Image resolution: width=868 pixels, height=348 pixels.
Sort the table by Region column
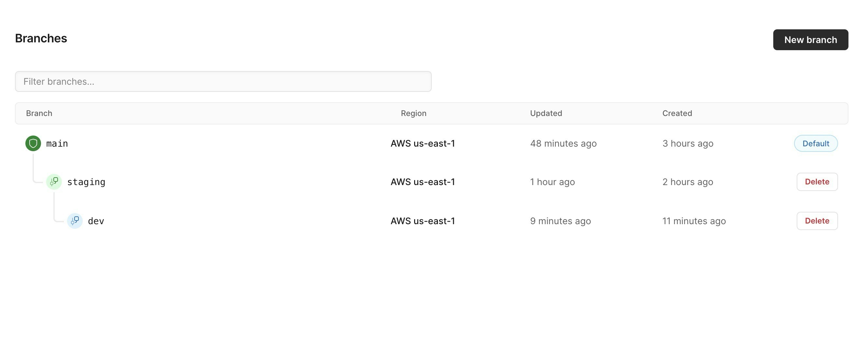coord(413,113)
